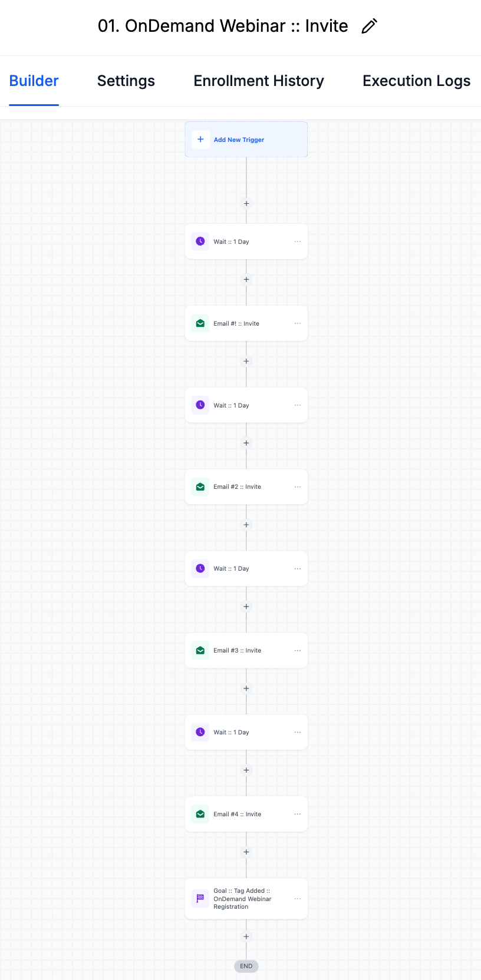Insert a step right above the END node

(246, 936)
